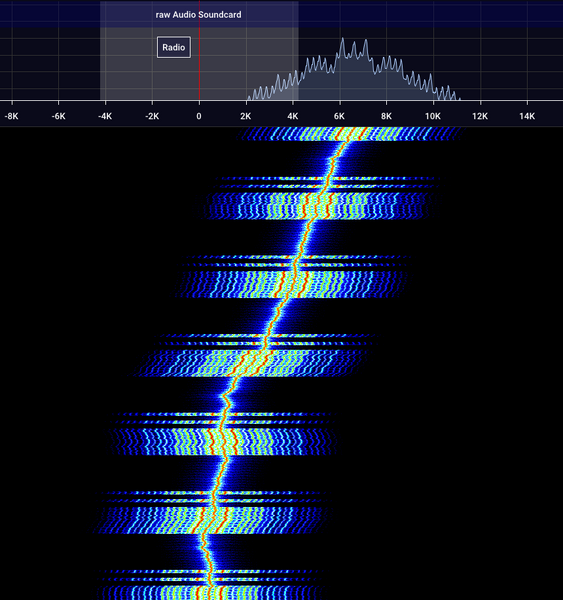Click the Radio button in passband
This screenshot has width=563, height=600.
(174, 47)
